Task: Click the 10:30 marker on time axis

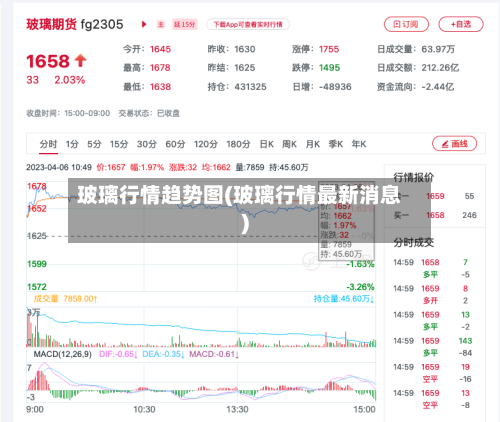Action: (144, 409)
